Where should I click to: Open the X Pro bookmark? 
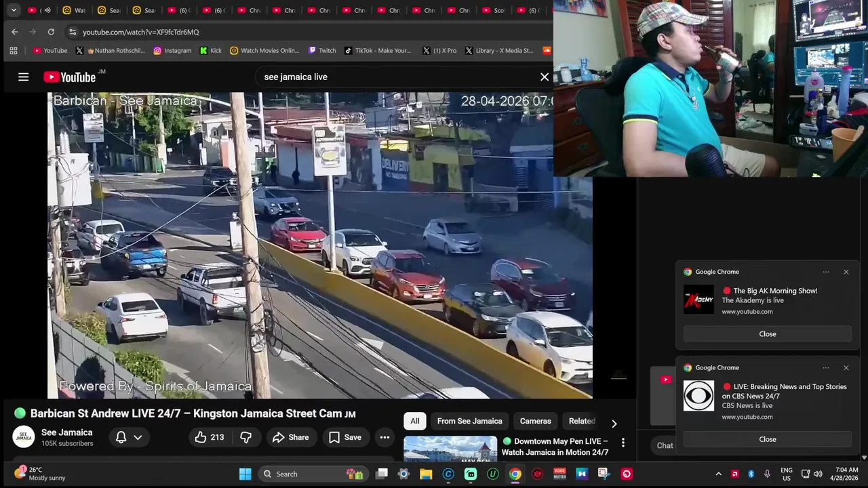(439, 50)
